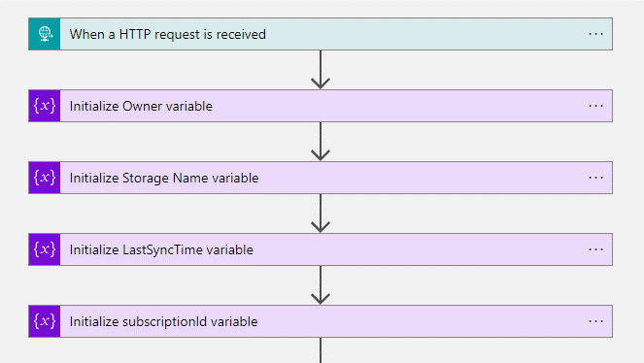Click the arrow between LastSyncTime and subscriptionId steps
This screenshot has height=363, width=644.
pos(321,285)
